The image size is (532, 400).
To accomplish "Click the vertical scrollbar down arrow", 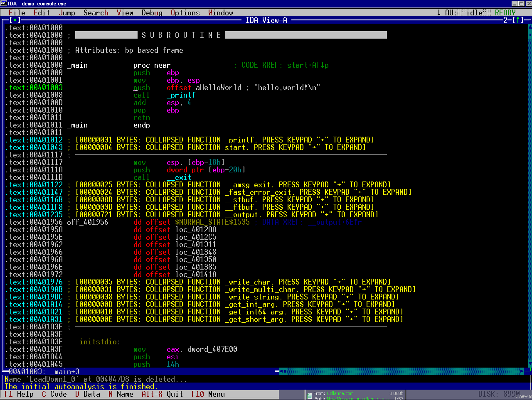I will [x=530, y=364].
